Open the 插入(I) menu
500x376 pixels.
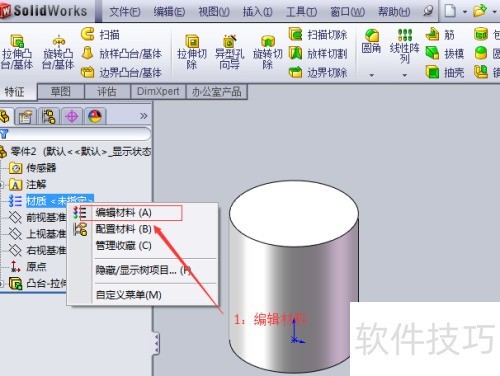257,12
